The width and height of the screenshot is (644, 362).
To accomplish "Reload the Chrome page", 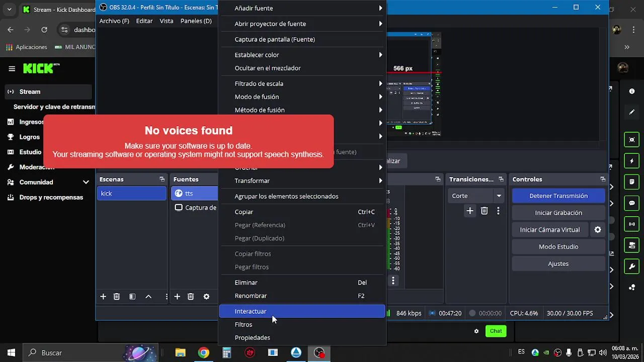I will [x=44, y=30].
